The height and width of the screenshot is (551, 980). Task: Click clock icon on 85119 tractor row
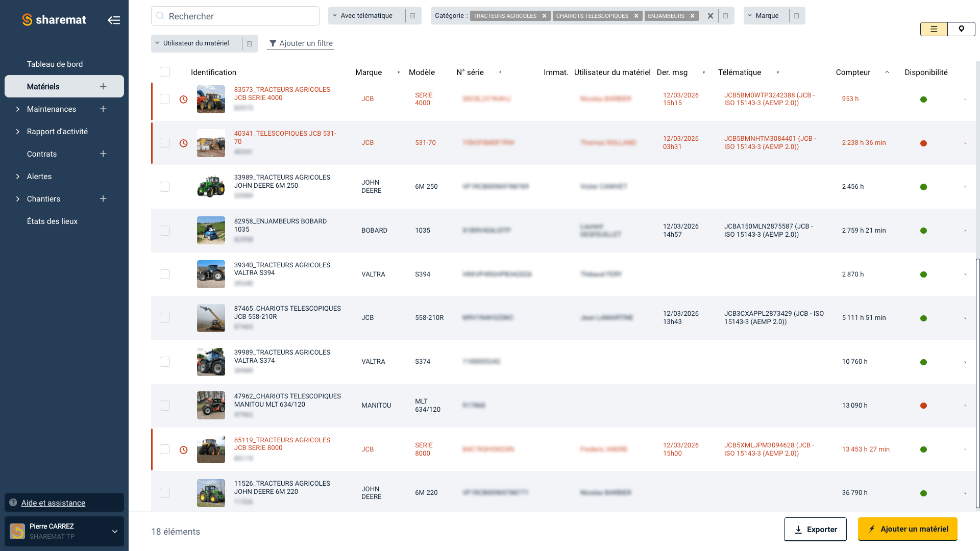[184, 450]
